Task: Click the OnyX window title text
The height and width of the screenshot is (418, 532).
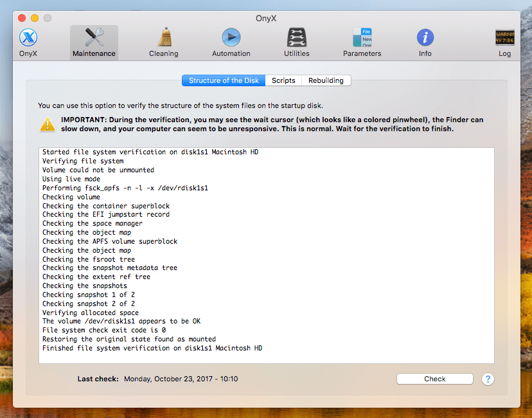Action: click(266, 19)
